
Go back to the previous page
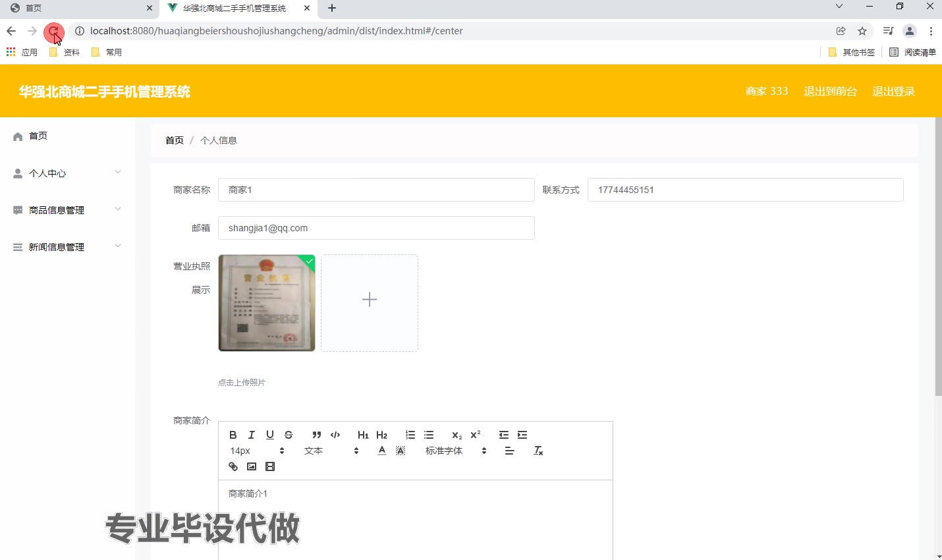[11, 31]
